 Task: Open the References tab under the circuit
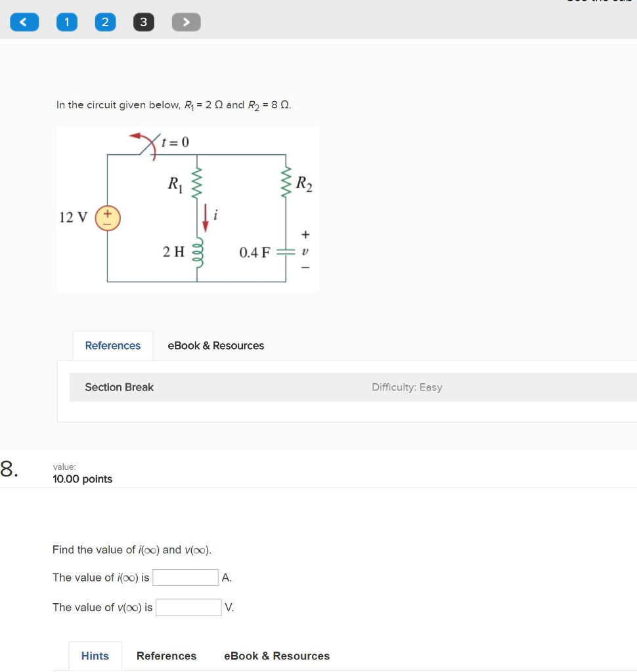tap(112, 345)
